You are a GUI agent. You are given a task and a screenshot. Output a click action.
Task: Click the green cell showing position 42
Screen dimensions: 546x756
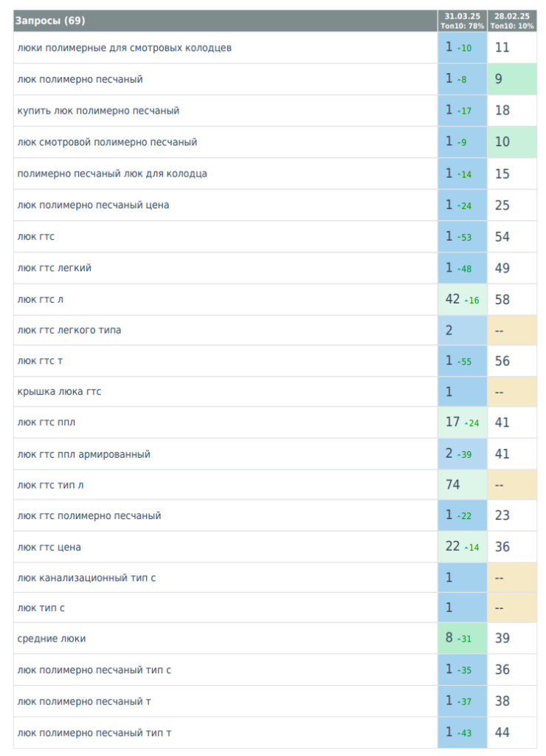pyautogui.click(x=462, y=300)
